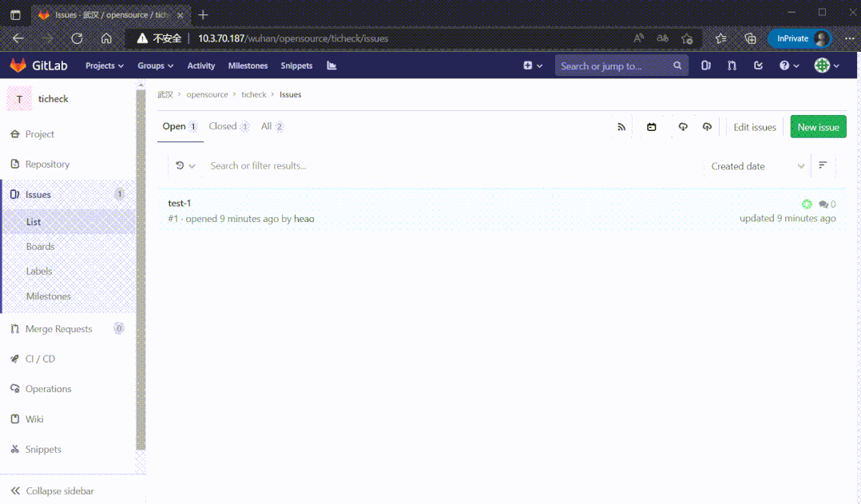The height and width of the screenshot is (504, 861).
Task: Click the export issues download icon
Action: 683,127
